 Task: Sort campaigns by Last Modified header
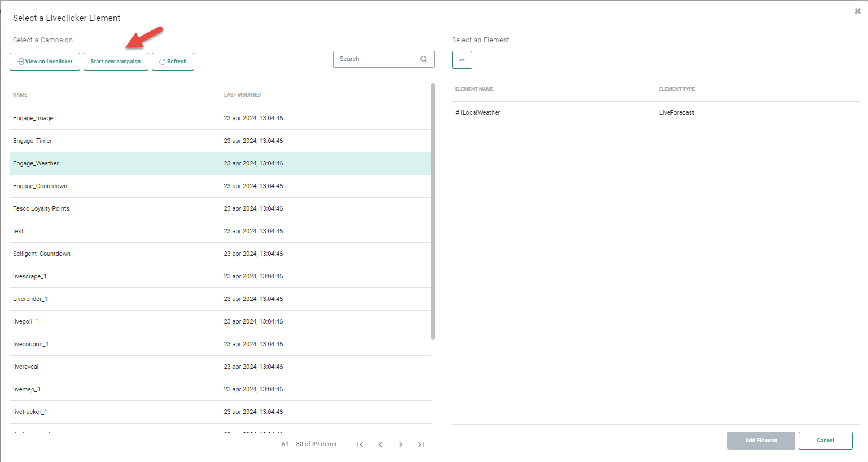[242, 95]
